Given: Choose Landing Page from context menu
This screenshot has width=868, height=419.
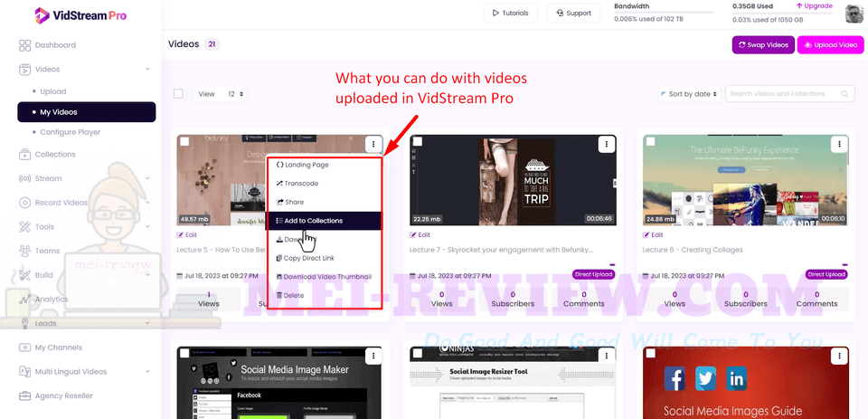Looking at the screenshot, I should point(324,166).
